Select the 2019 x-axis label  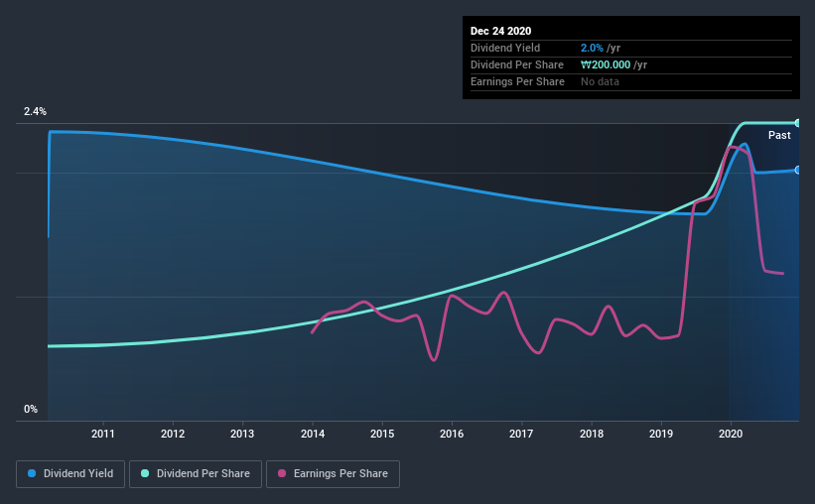661,434
